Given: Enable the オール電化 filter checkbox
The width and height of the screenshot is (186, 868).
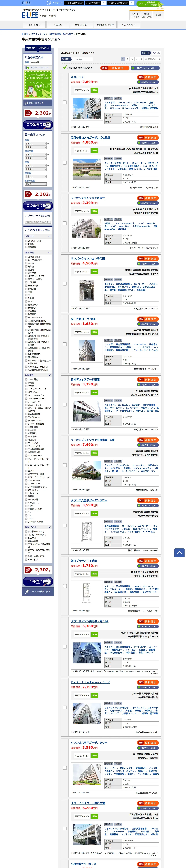Looking at the screenshot, I should coord(26,379).
